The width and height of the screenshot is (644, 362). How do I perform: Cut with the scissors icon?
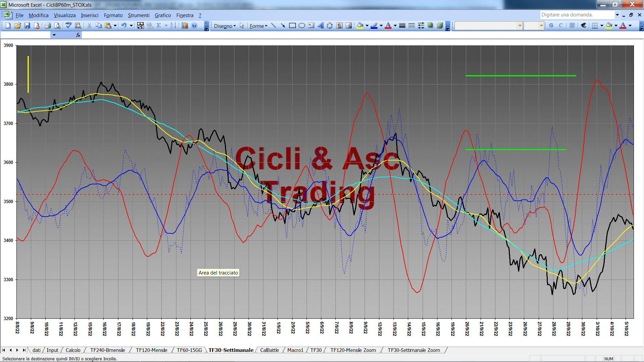(89, 25)
